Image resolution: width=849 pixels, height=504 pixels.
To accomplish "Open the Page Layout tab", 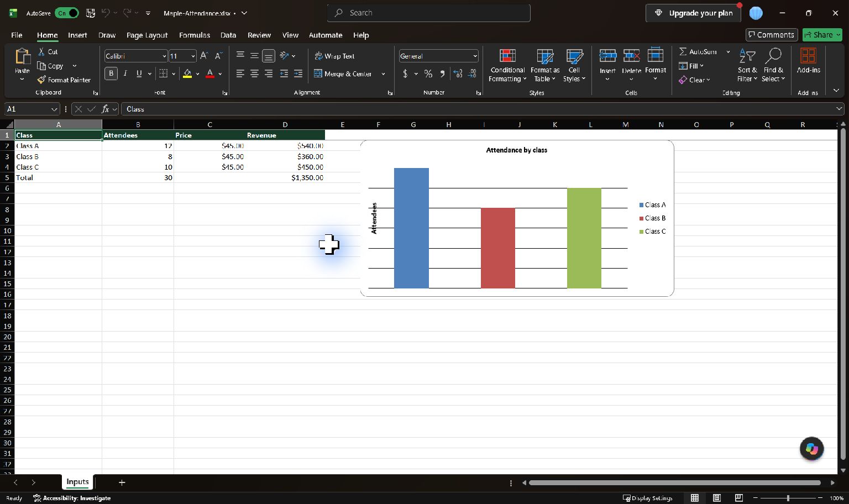I will pos(147,35).
